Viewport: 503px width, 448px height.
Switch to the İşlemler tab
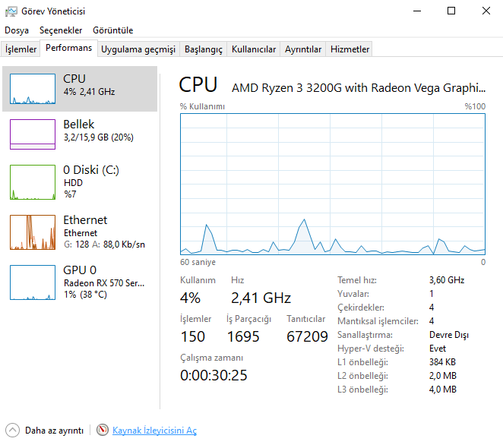coord(21,49)
